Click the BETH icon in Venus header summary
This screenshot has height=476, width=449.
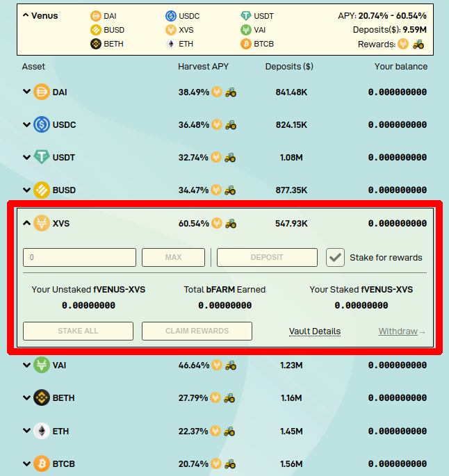click(96, 44)
